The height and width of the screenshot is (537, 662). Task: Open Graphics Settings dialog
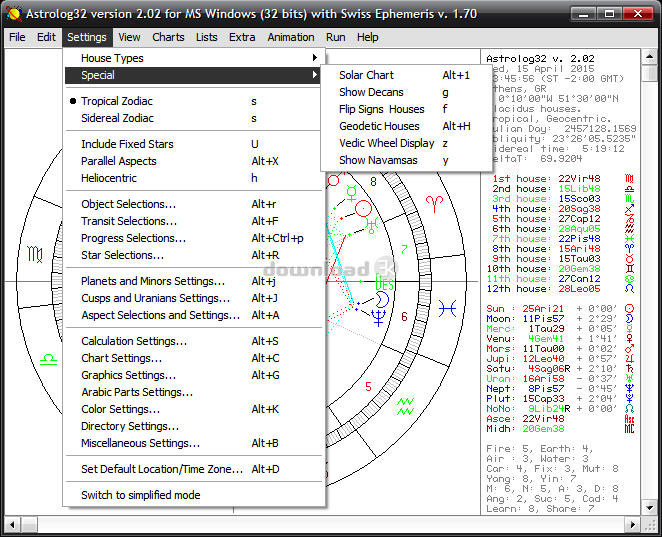click(193, 375)
